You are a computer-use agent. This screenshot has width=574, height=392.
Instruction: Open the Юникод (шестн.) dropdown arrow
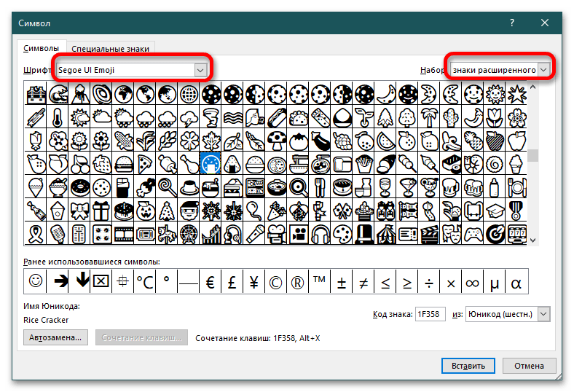coord(543,314)
